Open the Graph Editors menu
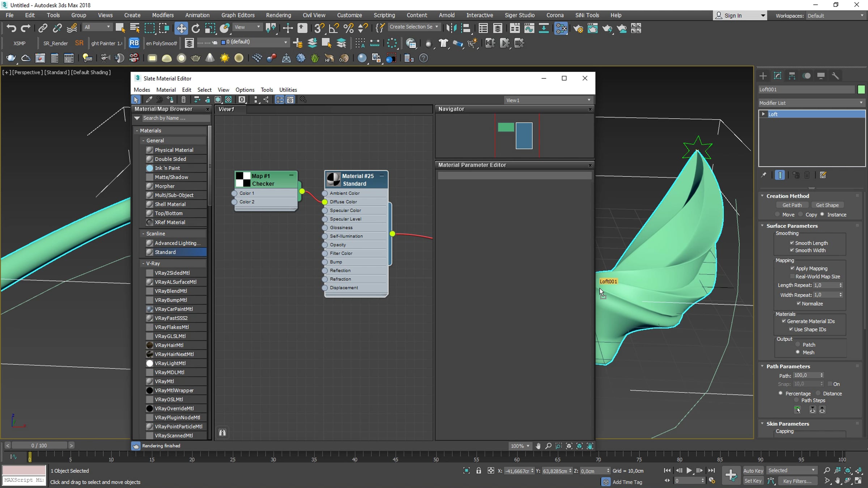The image size is (868, 488). pyautogui.click(x=238, y=15)
